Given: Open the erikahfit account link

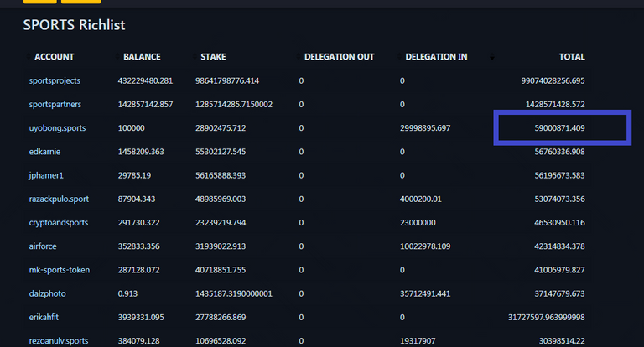Looking at the screenshot, I should coord(44,317).
